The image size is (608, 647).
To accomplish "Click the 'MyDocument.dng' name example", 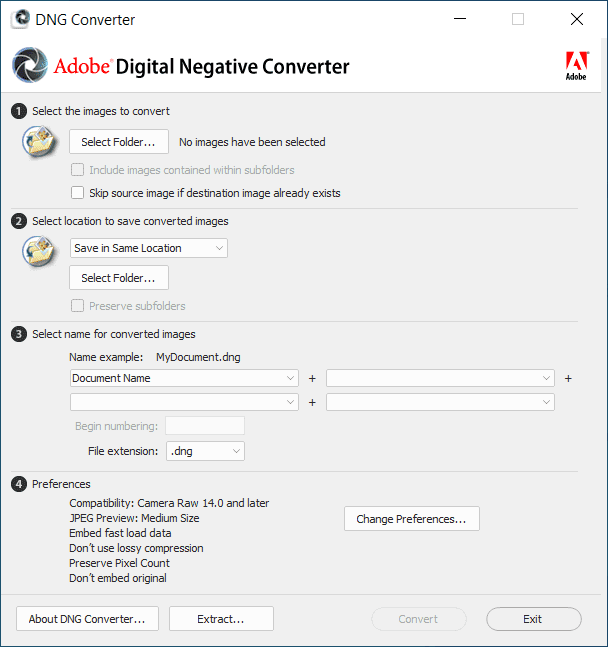I will (198, 357).
